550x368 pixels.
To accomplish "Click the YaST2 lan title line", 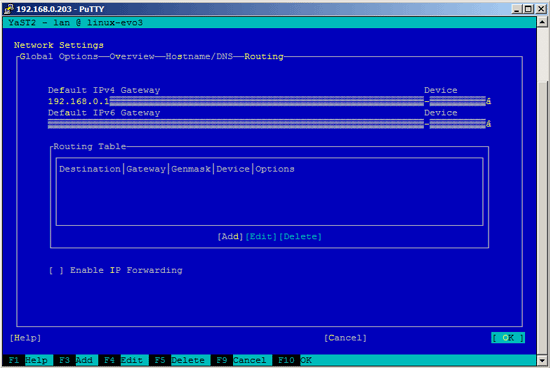I will pyautogui.click(x=75, y=23).
